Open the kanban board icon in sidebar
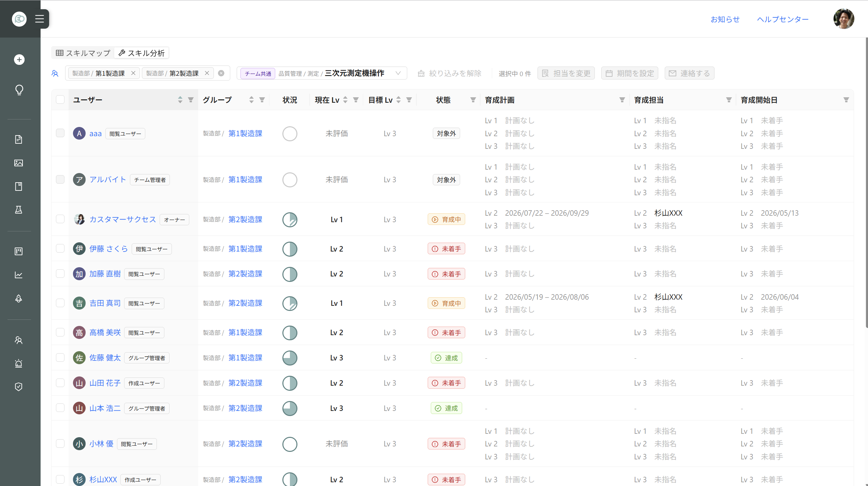Screen dimensions: 868x486 [19, 252]
